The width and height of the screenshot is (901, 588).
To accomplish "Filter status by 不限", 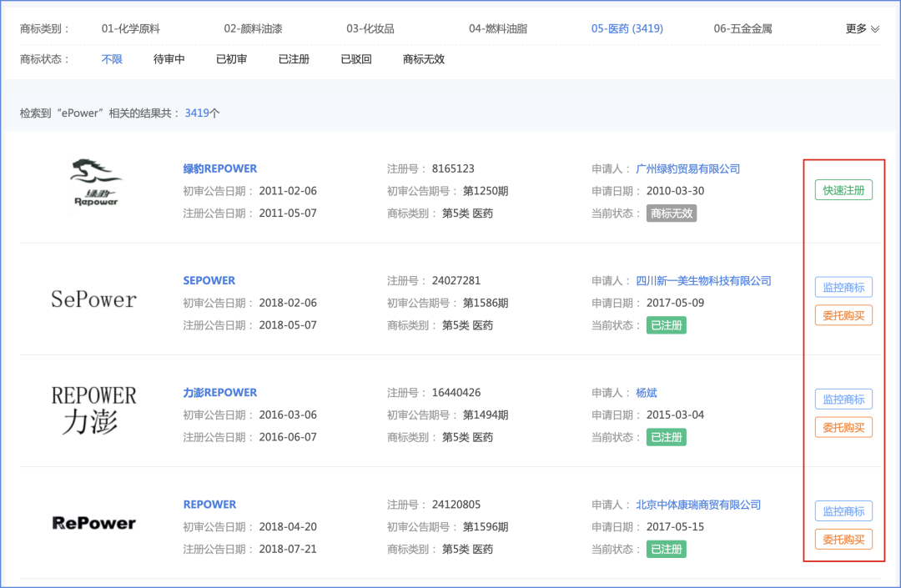I will (x=112, y=59).
